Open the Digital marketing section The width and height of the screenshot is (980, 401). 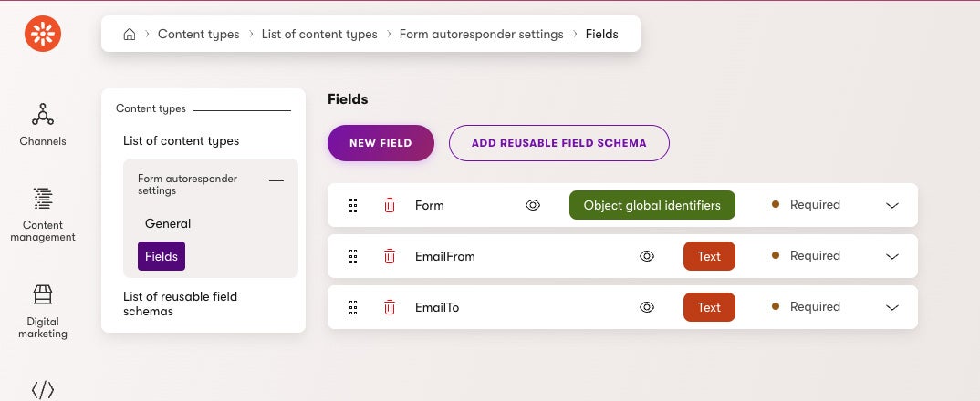(x=43, y=311)
